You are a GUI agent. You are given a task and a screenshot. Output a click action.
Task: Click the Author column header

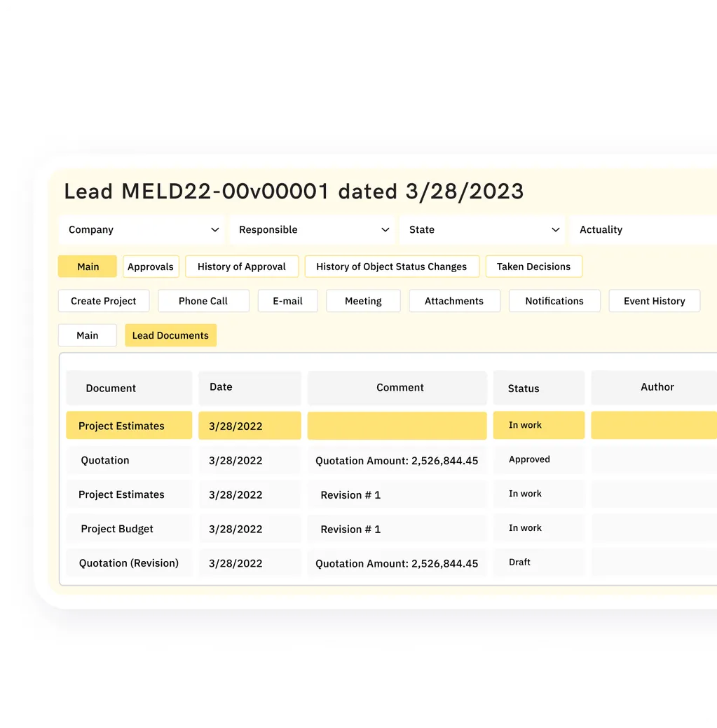coord(655,387)
